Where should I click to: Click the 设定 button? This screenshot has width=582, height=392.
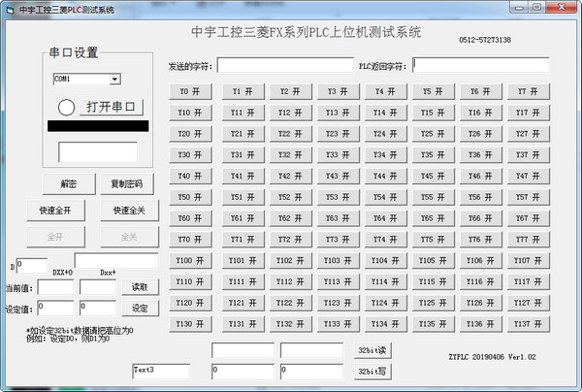pyautogui.click(x=140, y=309)
